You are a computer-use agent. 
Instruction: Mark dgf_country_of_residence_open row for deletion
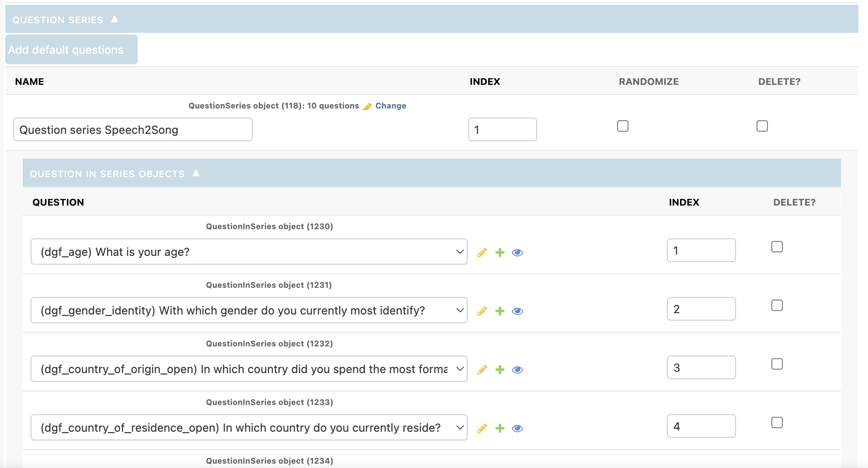[x=777, y=423]
